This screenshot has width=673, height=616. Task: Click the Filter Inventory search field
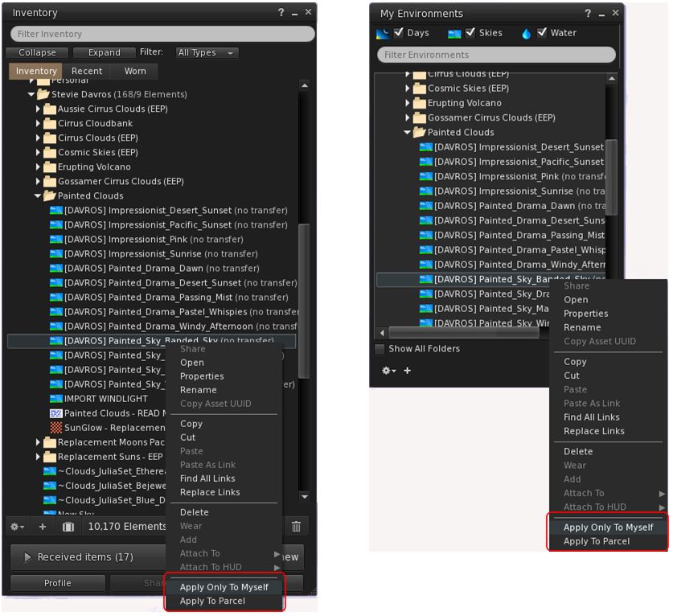162,34
